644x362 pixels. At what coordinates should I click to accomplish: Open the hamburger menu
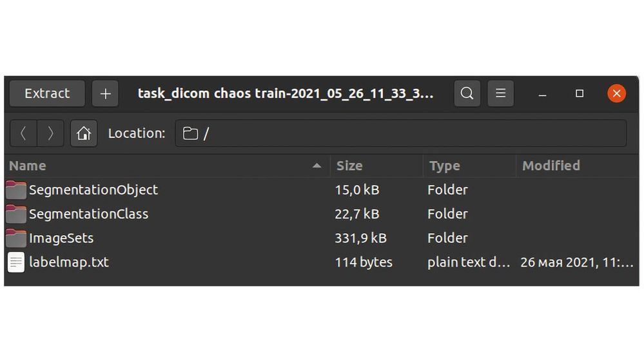(x=500, y=94)
